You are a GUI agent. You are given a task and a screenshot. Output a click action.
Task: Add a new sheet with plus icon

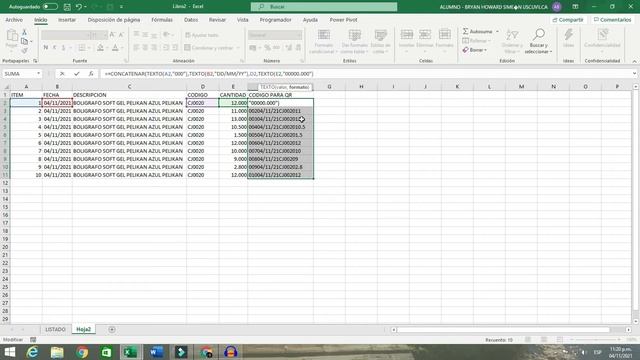tap(112, 329)
